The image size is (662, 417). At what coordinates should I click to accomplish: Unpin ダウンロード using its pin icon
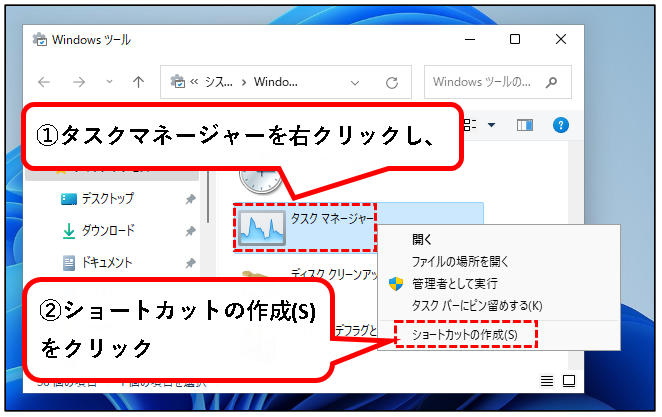(191, 231)
